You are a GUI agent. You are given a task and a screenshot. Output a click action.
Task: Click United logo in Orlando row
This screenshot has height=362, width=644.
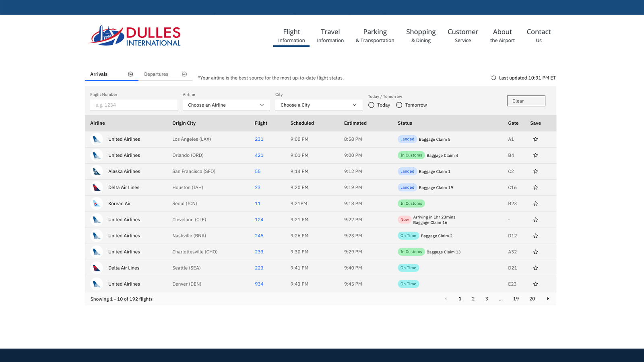tap(97, 155)
